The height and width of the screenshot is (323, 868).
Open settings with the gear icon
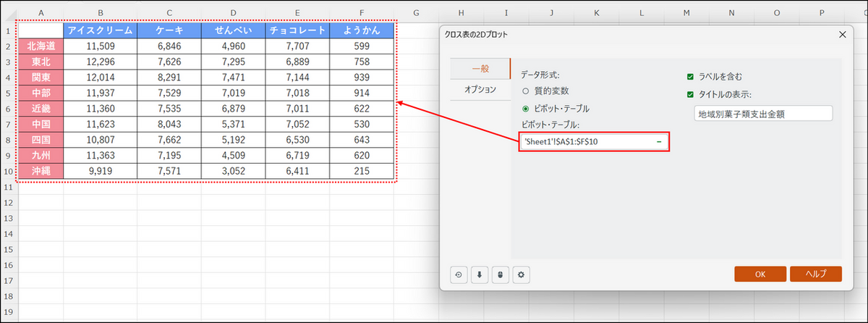click(519, 274)
